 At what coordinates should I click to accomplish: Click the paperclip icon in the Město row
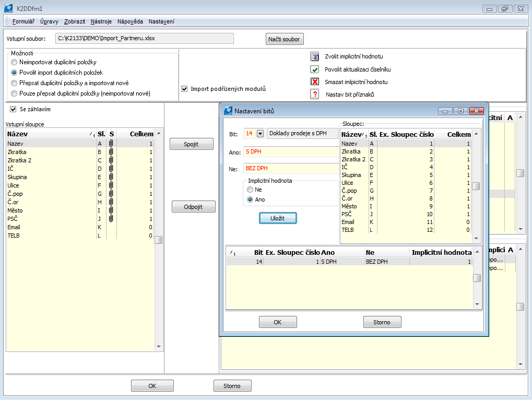click(111, 210)
